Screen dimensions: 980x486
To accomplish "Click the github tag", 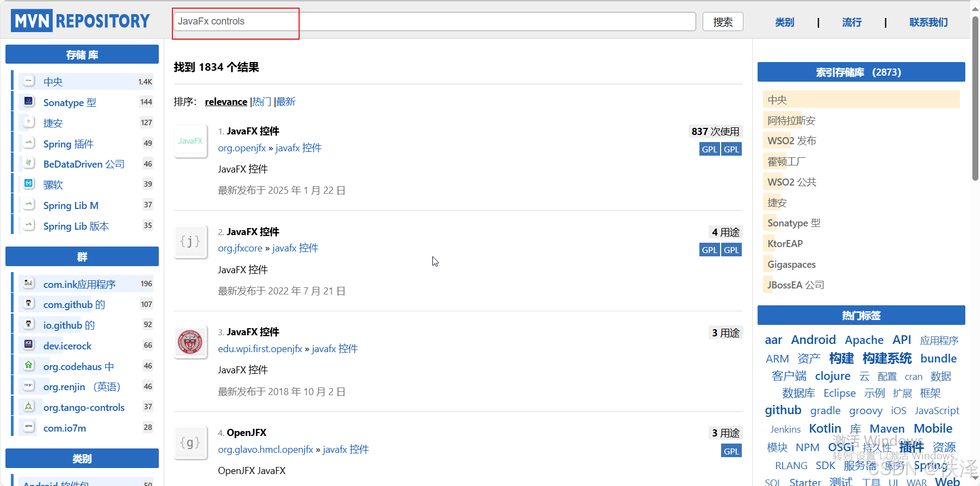I will coord(783,410).
